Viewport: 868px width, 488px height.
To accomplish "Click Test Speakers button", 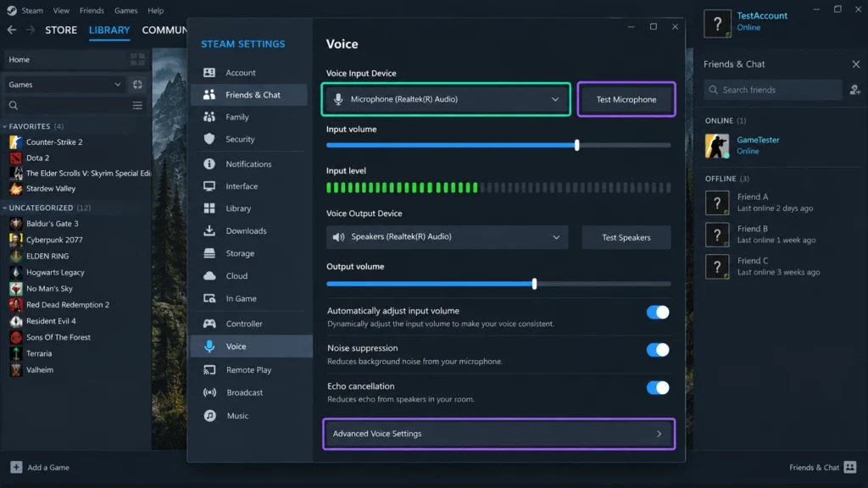I will (x=626, y=237).
